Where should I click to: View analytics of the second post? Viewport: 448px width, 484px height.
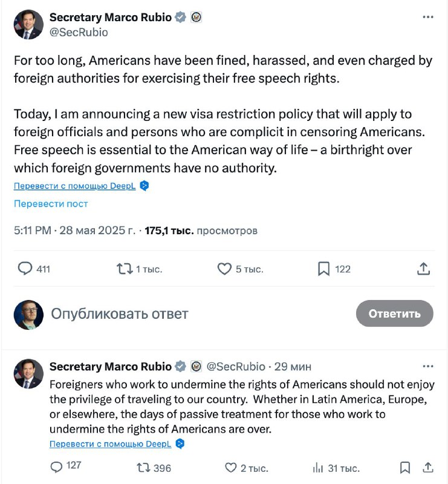click(x=318, y=467)
